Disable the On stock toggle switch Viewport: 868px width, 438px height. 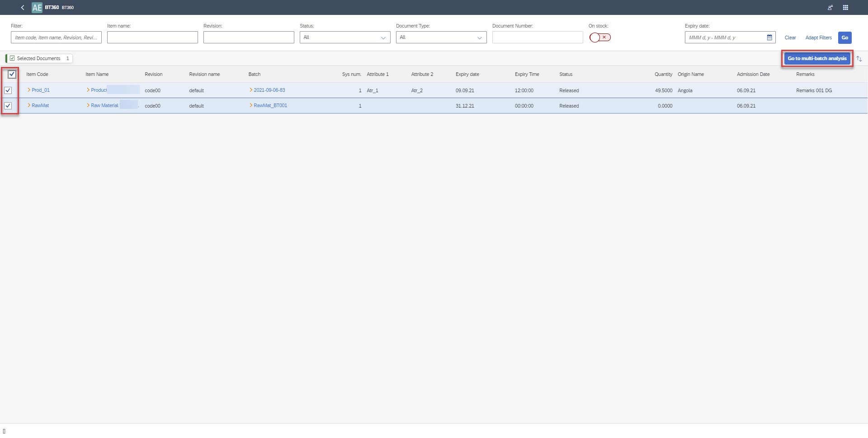tap(594, 38)
